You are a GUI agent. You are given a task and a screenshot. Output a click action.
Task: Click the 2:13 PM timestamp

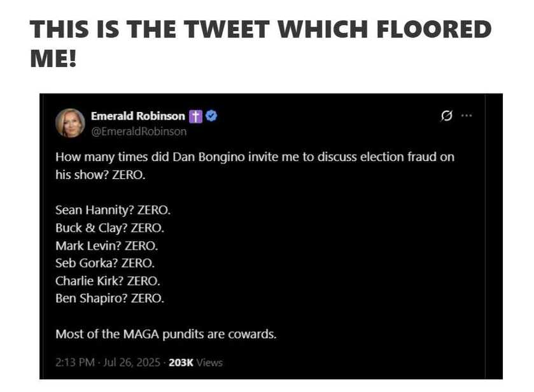[x=75, y=362]
